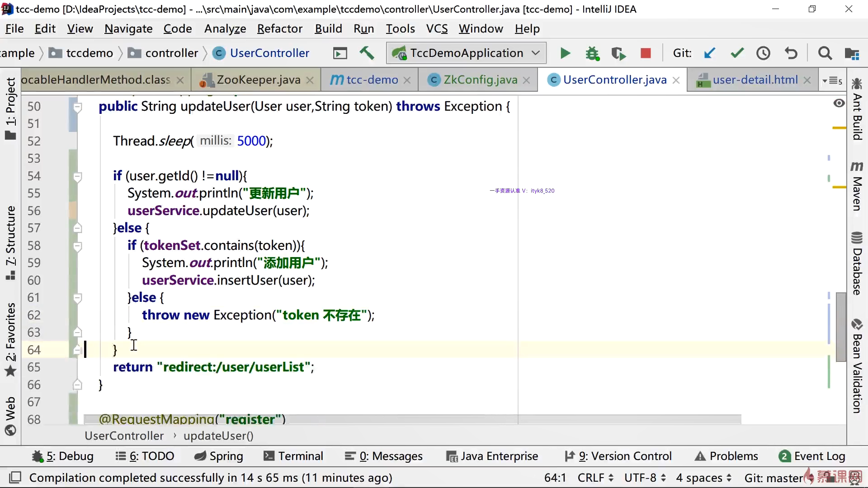Viewport: 868px width, 488px height.
Task: Start Debug with the bug icon
Action: [x=592, y=53]
